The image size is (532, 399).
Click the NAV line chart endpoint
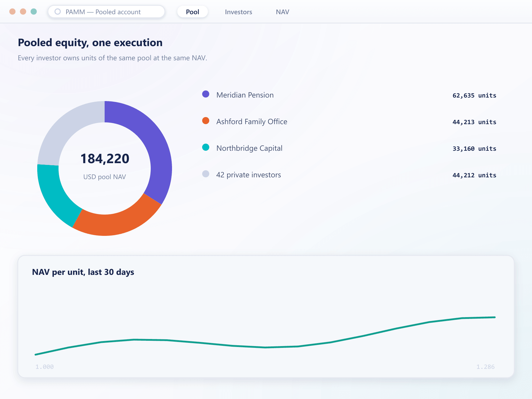pyautogui.click(x=495, y=317)
